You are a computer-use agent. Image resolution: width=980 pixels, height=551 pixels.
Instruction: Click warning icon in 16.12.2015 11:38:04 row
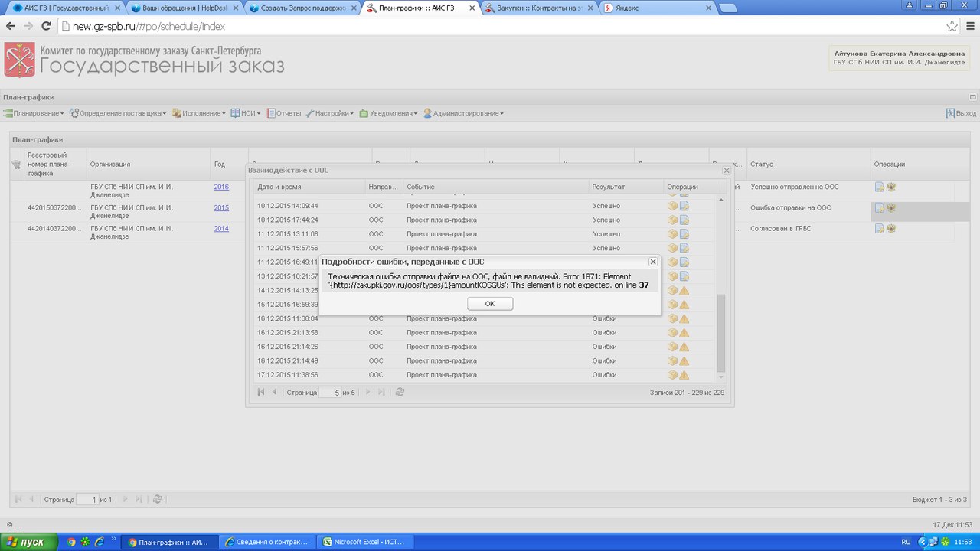[684, 318]
